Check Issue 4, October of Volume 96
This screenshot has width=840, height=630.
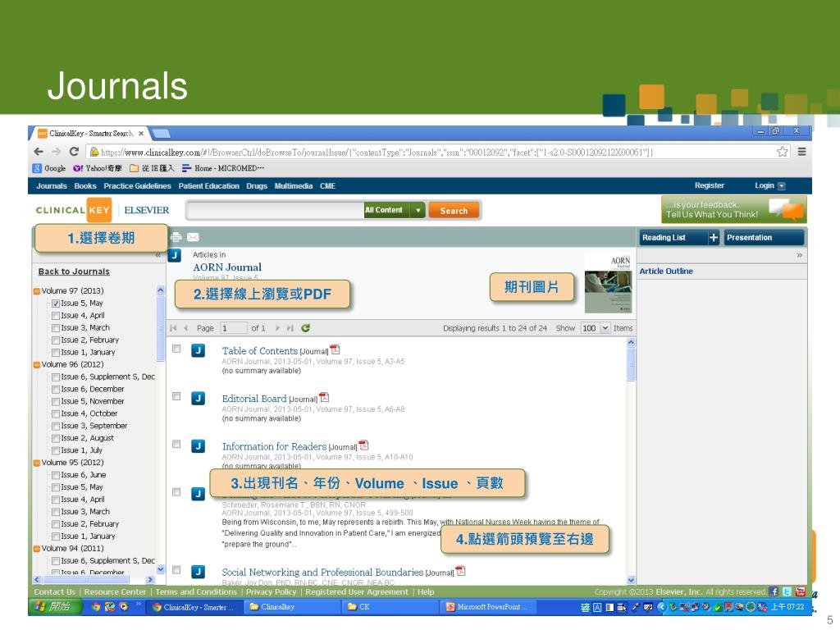tap(55, 413)
